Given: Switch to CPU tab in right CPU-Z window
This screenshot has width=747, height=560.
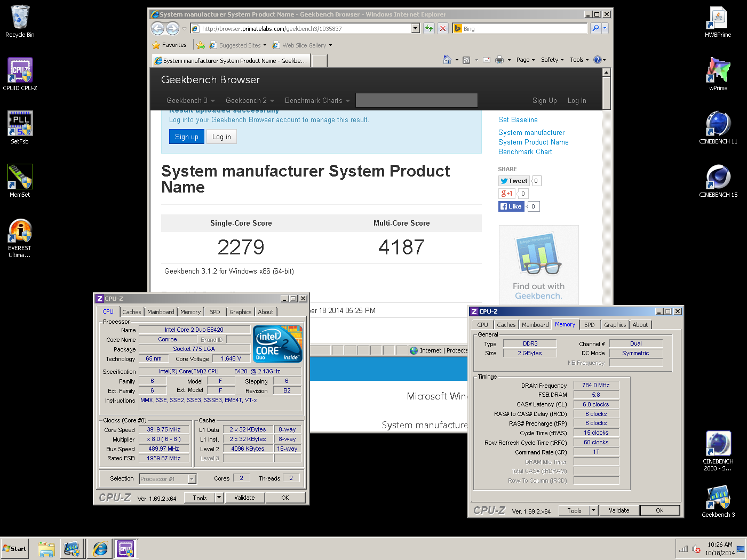Looking at the screenshot, I should [x=483, y=325].
